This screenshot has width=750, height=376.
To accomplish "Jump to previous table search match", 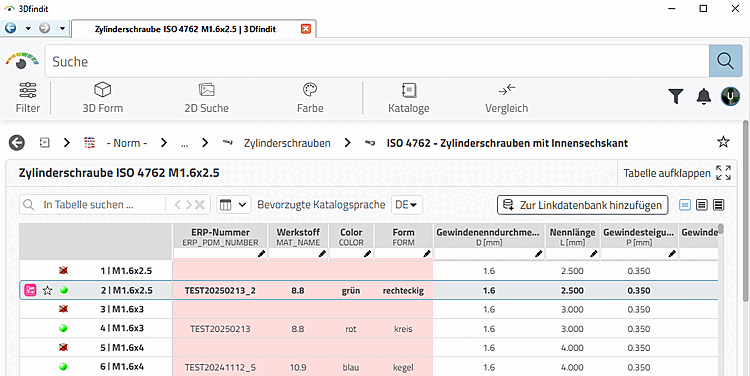I will coord(177,205).
